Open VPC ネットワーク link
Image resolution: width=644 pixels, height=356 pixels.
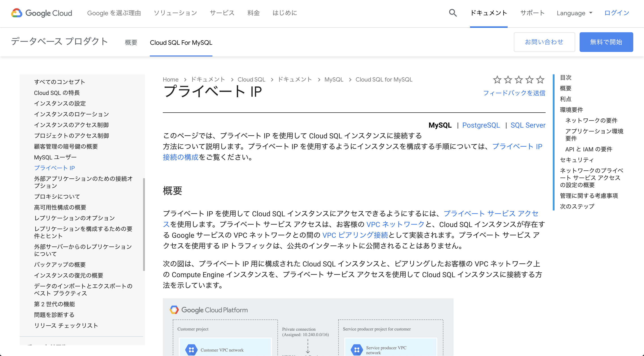[x=395, y=224]
